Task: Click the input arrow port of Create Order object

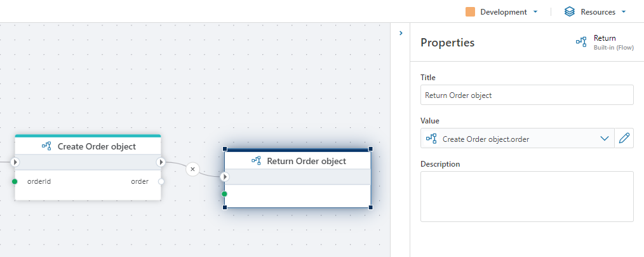Action: coord(15,162)
